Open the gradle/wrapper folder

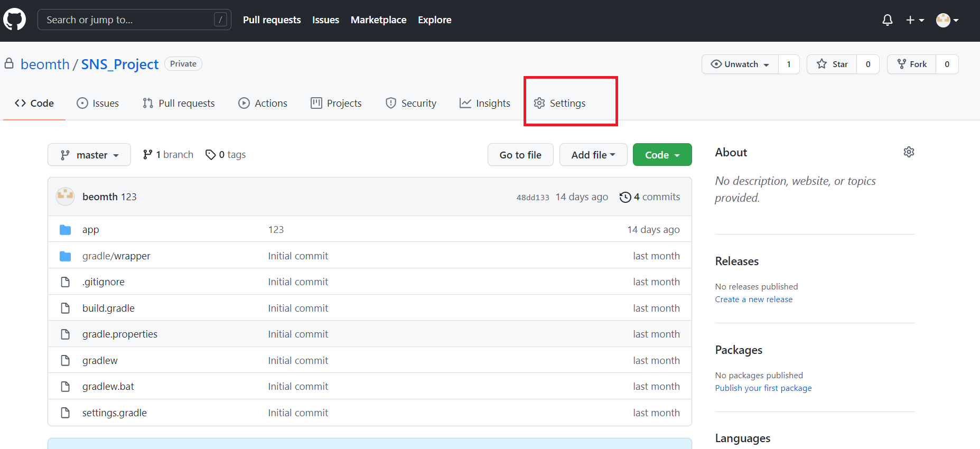[x=116, y=256]
